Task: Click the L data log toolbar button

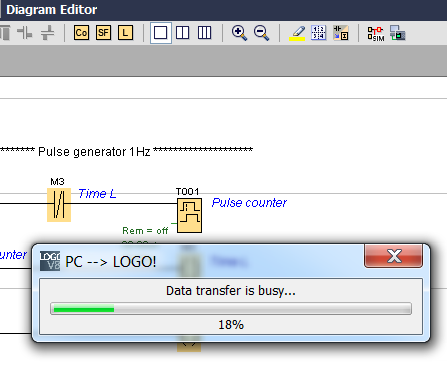Action: tap(125, 33)
